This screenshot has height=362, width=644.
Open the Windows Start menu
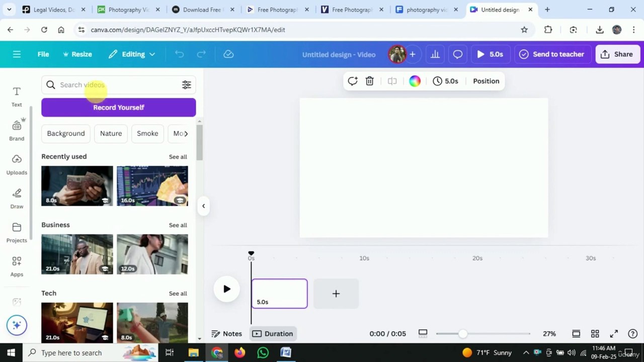(x=11, y=353)
